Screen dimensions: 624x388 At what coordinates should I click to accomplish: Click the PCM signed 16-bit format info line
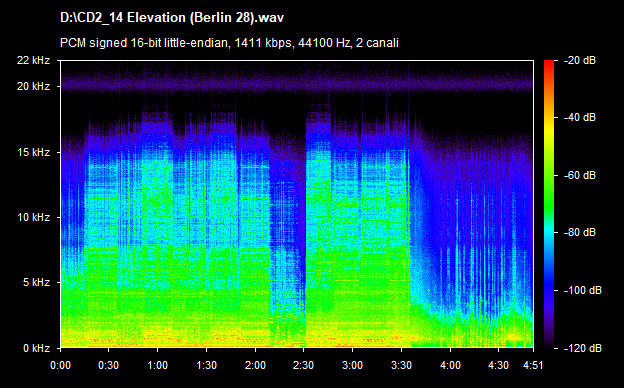(229, 43)
